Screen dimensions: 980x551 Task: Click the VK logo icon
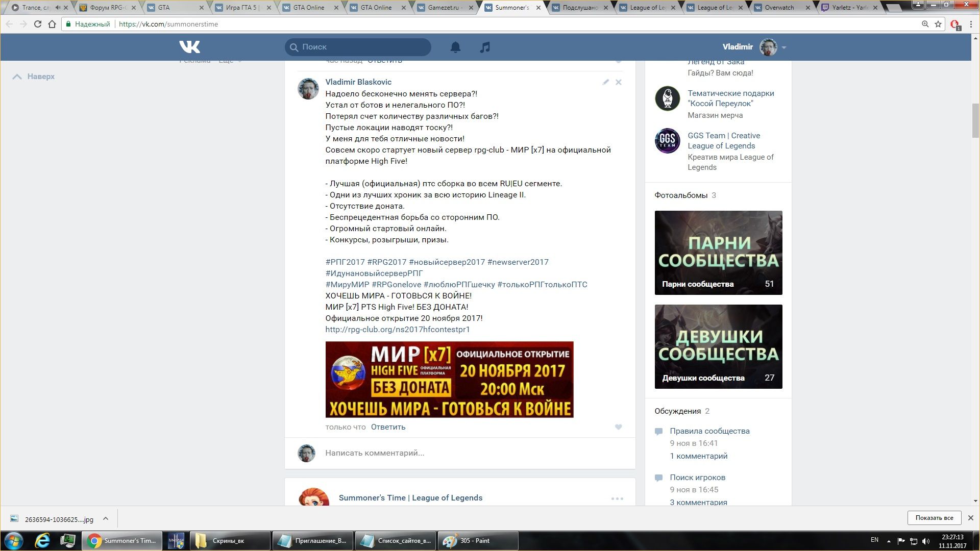189,47
